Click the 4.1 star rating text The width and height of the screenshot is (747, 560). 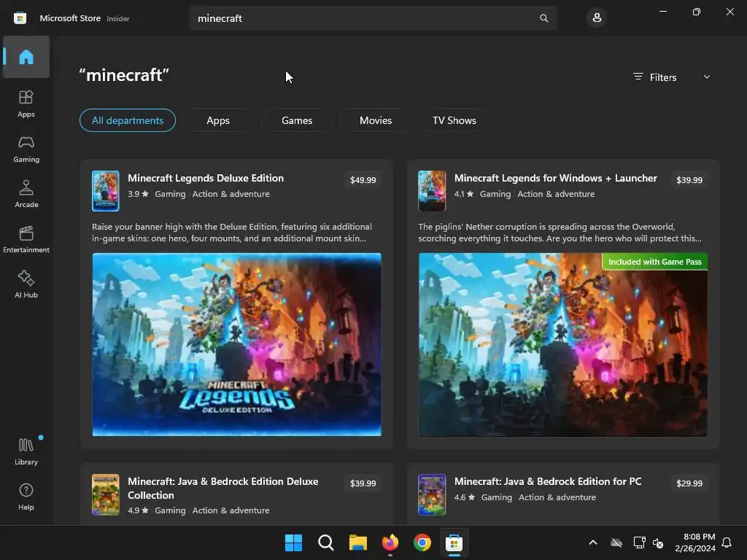(x=463, y=194)
